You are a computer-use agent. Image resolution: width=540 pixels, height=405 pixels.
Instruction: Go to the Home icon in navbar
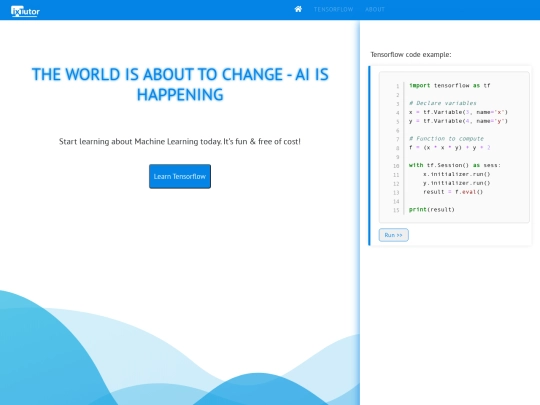point(298,9)
